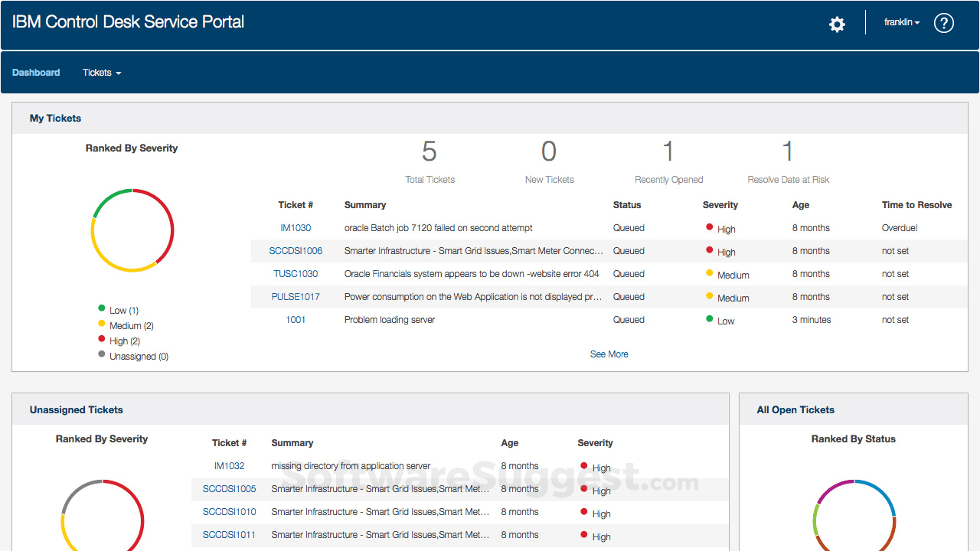980x551 pixels.
Task: Open ticket SCCDSI1006
Action: pyautogui.click(x=296, y=250)
